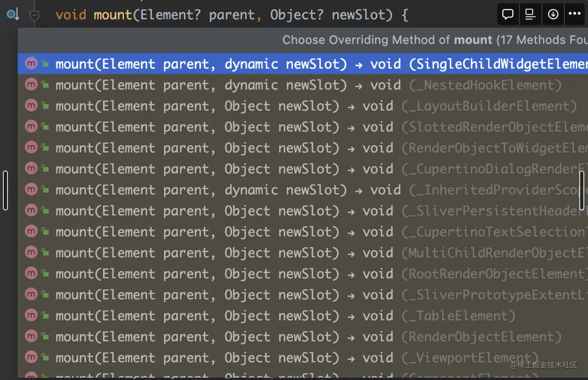Open the three-dots more options menu
Viewport: 588px width, 380px height.
point(575,14)
